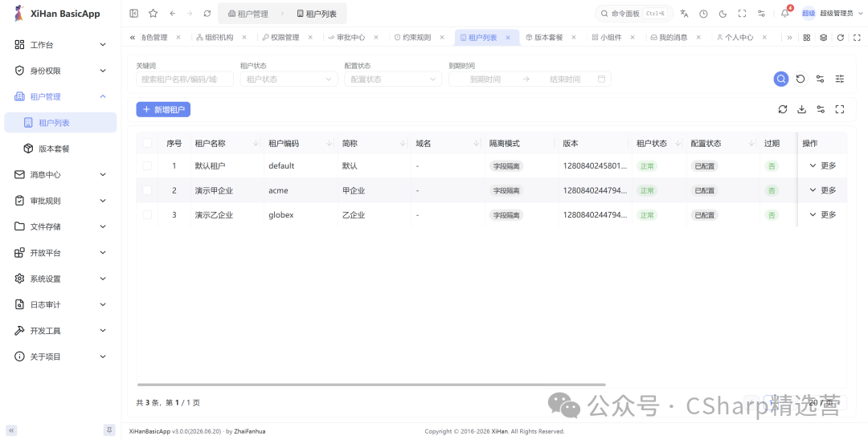Screen dimensions: 868x440
Task: Click the table horizontal scrollbar
Action: [x=371, y=385]
